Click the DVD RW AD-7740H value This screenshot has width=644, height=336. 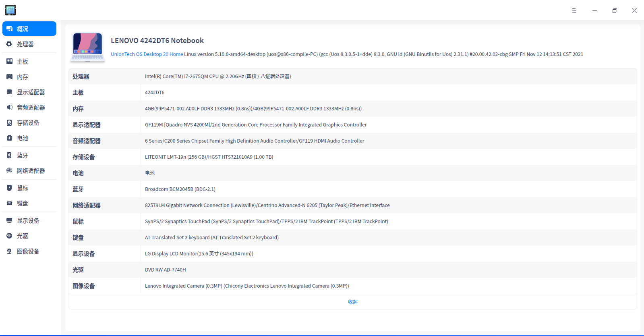[166, 270]
